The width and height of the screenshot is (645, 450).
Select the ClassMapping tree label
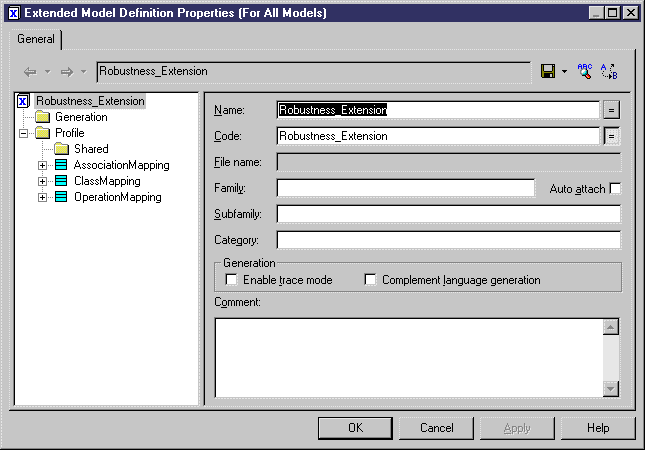pyautogui.click(x=107, y=181)
